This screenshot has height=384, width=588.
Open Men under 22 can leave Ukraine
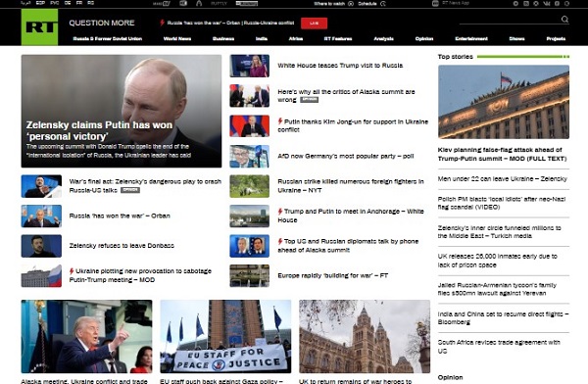pos(503,179)
